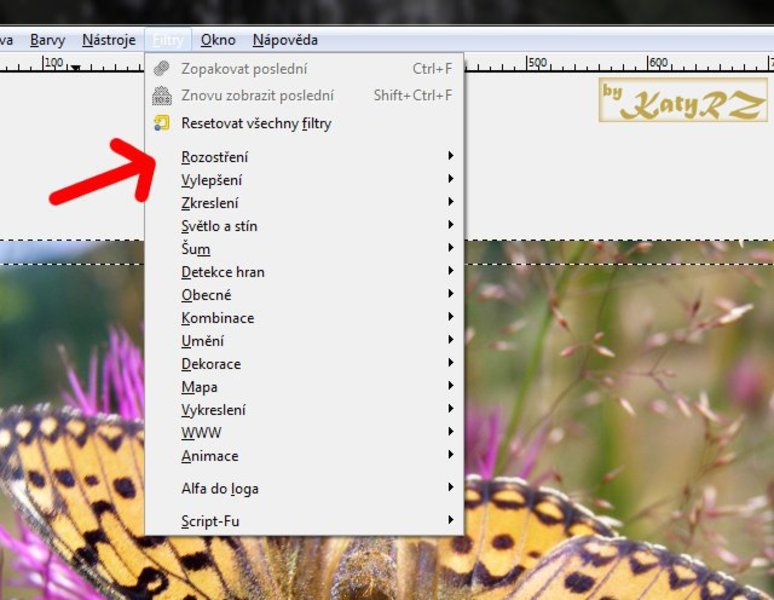774x600 pixels.
Task: Open the Zkreslení submenu
Action: tap(304, 203)
